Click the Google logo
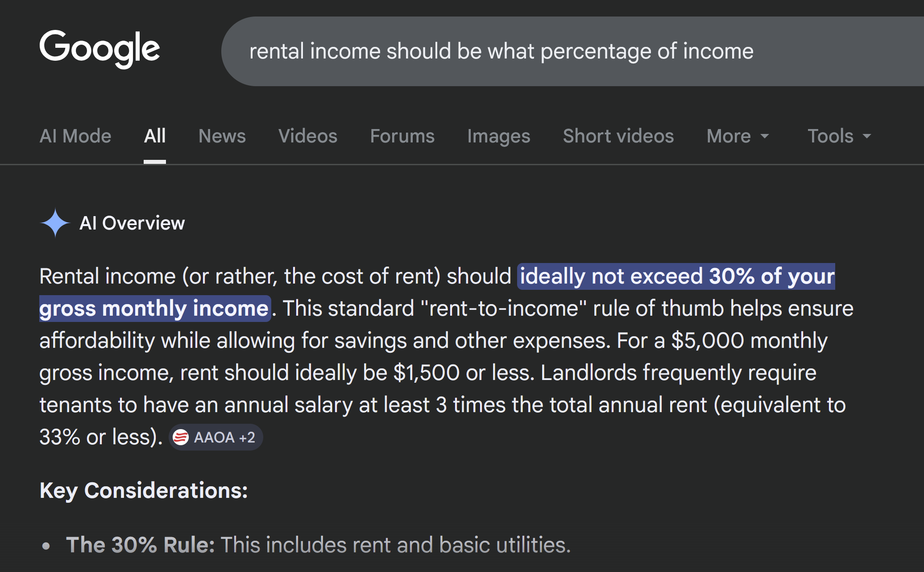The image size is (924, 572). click(99, 49)
